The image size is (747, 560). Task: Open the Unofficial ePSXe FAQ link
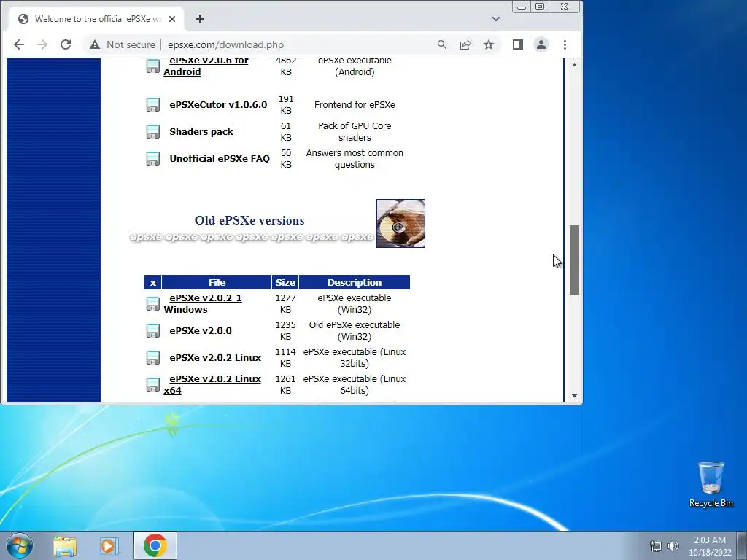point(220,158)
